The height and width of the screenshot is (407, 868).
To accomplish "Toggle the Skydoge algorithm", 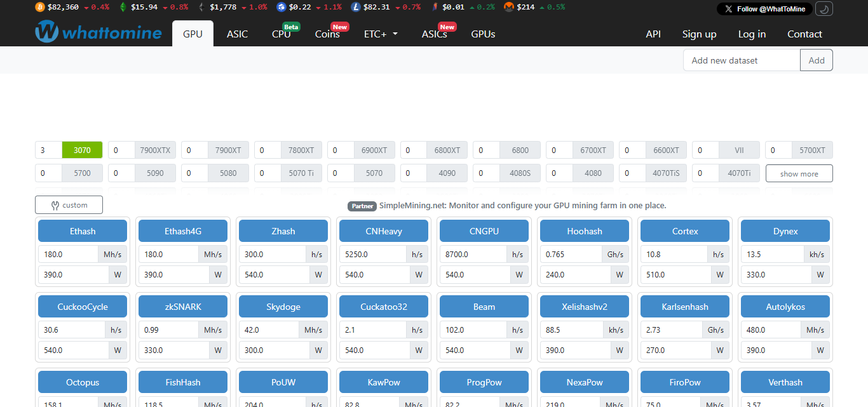I will (283, 307).
